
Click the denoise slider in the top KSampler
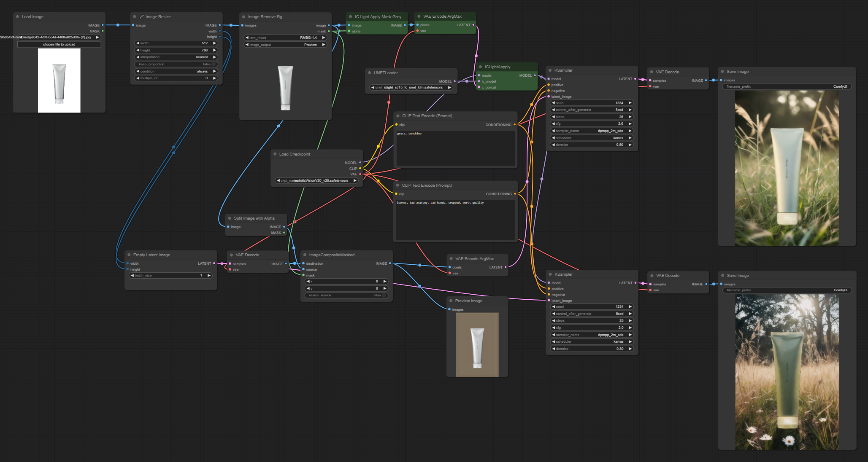pos(592,145)
